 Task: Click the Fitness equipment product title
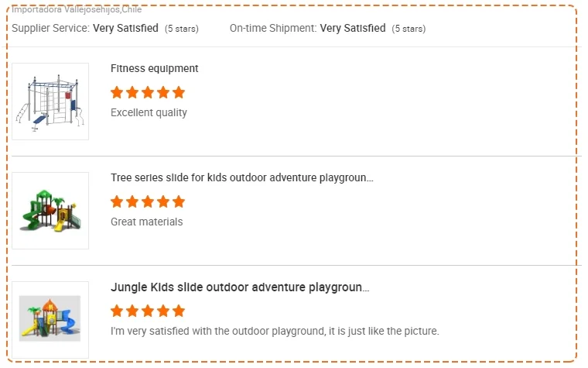(154, 68)
